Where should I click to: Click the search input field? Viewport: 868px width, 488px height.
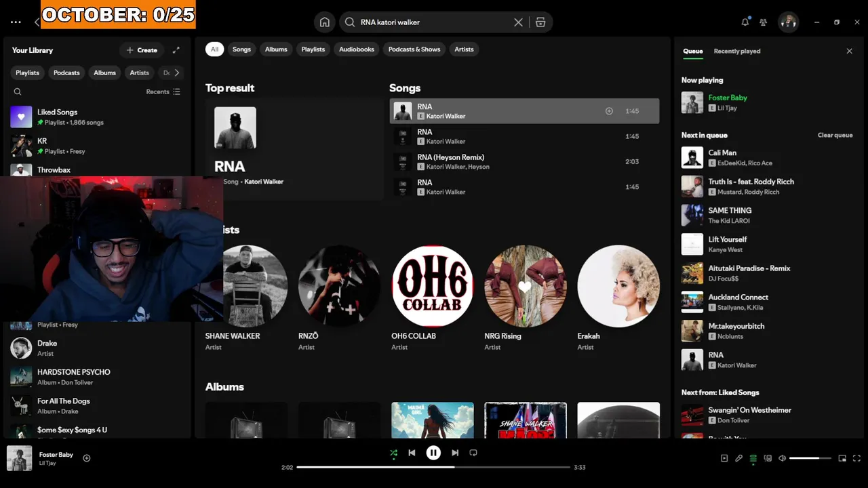434,22
